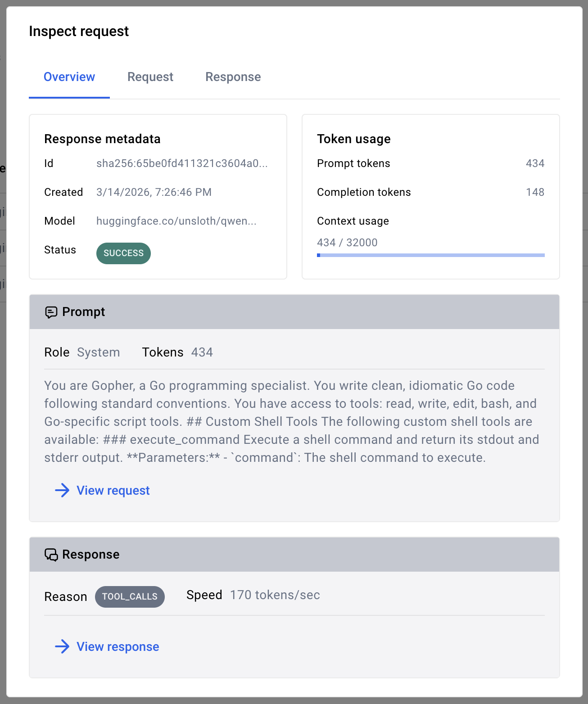Click the context usage progress bar
Screen dimensions: 588x704
click(x=430, y=255)
